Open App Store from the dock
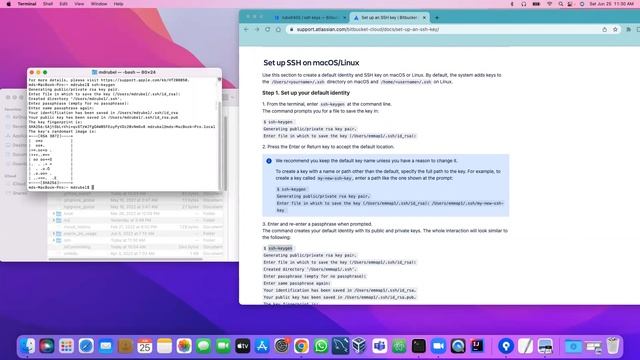Screen dimensions: 640x360 (262, 346)
